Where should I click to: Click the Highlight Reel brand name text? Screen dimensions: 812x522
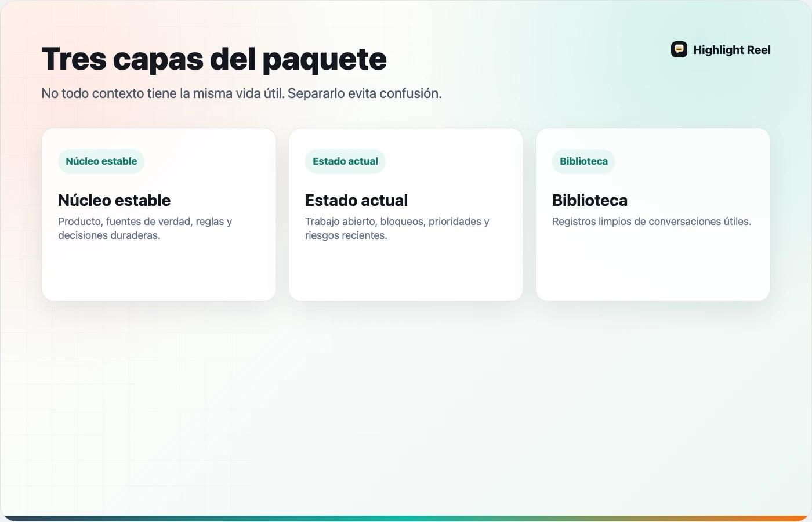[732, 50]
